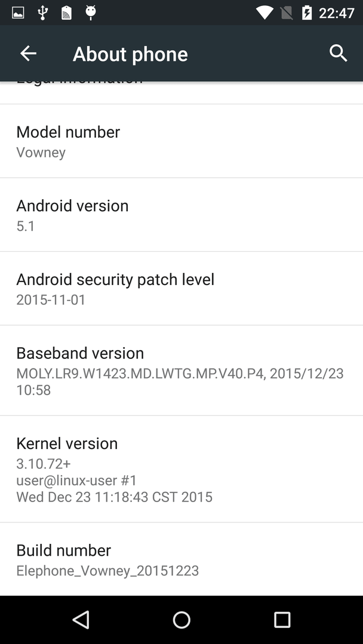Tap the home circle navigation button

click(181, 620)
